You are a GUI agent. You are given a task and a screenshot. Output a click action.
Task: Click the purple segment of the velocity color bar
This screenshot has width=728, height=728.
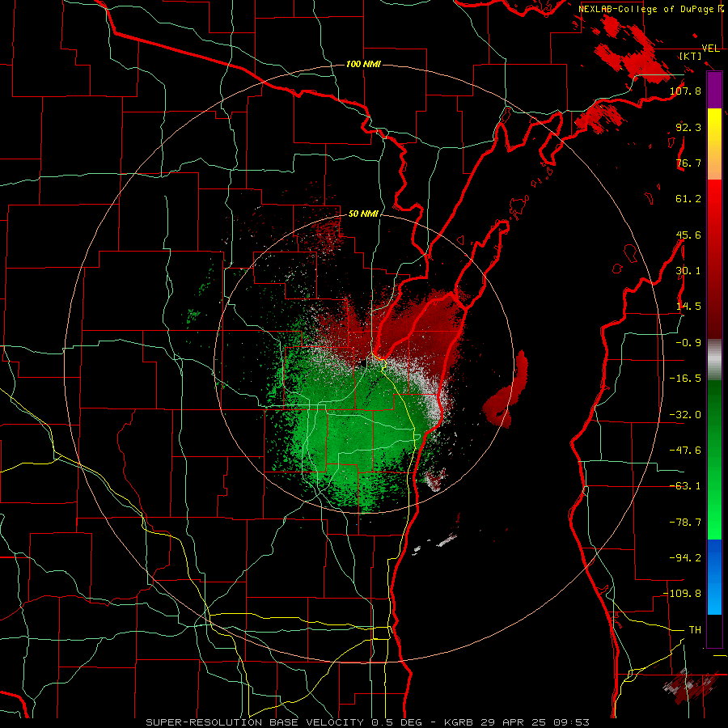tap(714, 90)
